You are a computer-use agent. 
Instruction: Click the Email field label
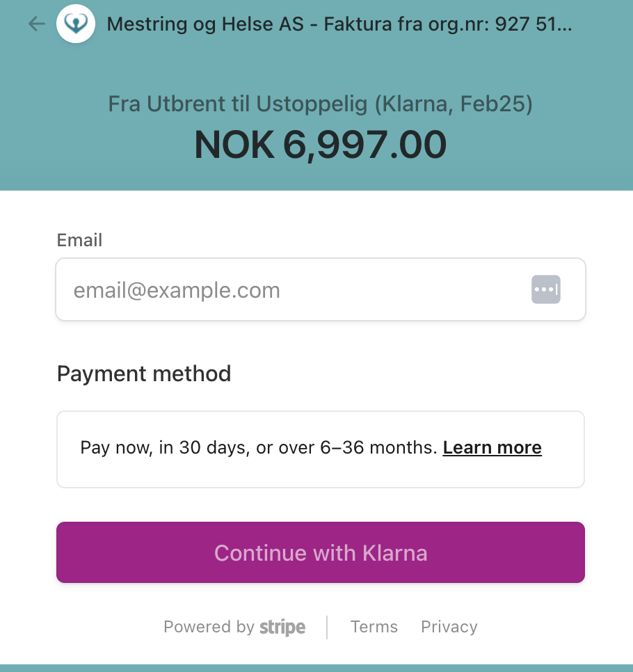[79, 241]
